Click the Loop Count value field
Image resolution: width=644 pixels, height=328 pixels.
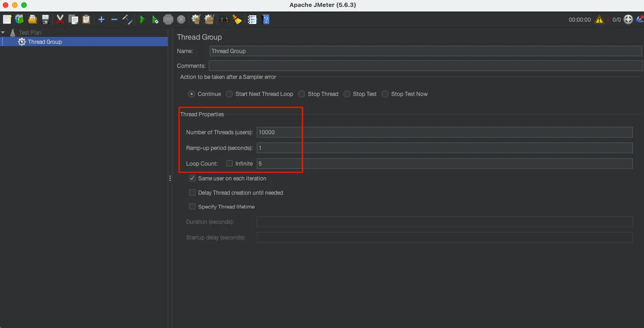tap(444, 163)
